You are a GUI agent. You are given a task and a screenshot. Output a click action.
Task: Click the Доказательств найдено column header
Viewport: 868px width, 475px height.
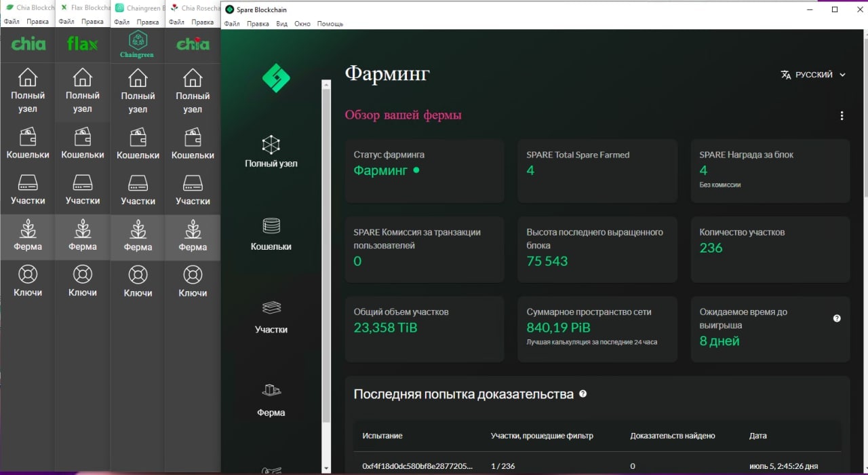coord(673,436)
